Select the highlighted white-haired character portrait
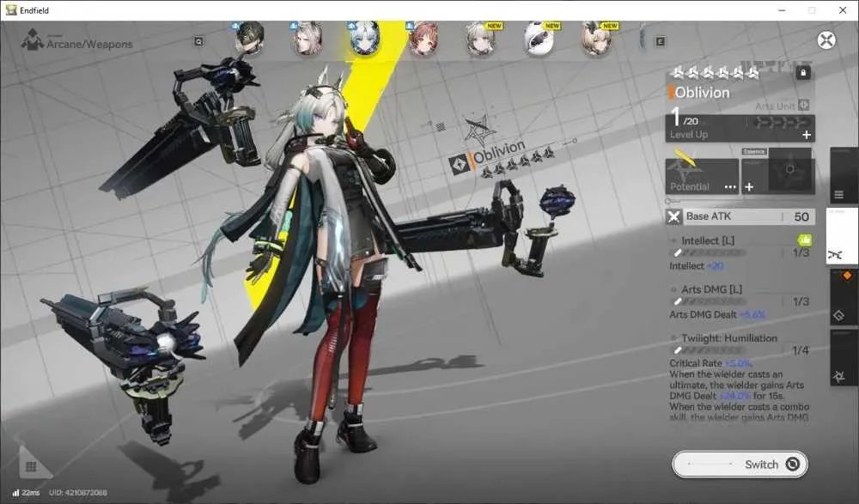Screen dimensions: 859x504 click(x=365, y=39)
